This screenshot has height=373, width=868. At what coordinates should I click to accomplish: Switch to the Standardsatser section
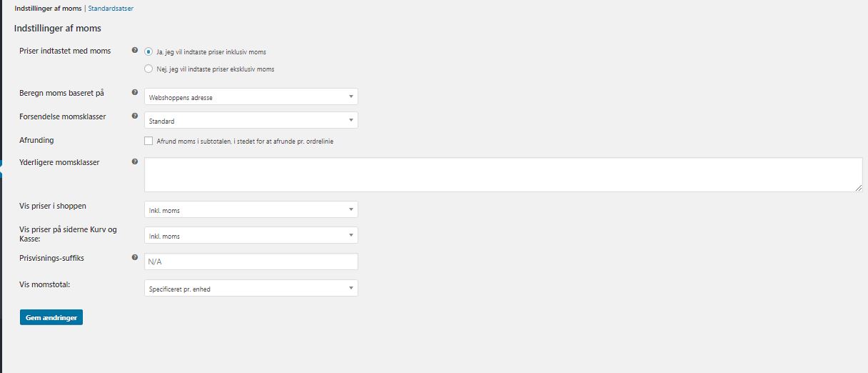[x=110, y=9]
